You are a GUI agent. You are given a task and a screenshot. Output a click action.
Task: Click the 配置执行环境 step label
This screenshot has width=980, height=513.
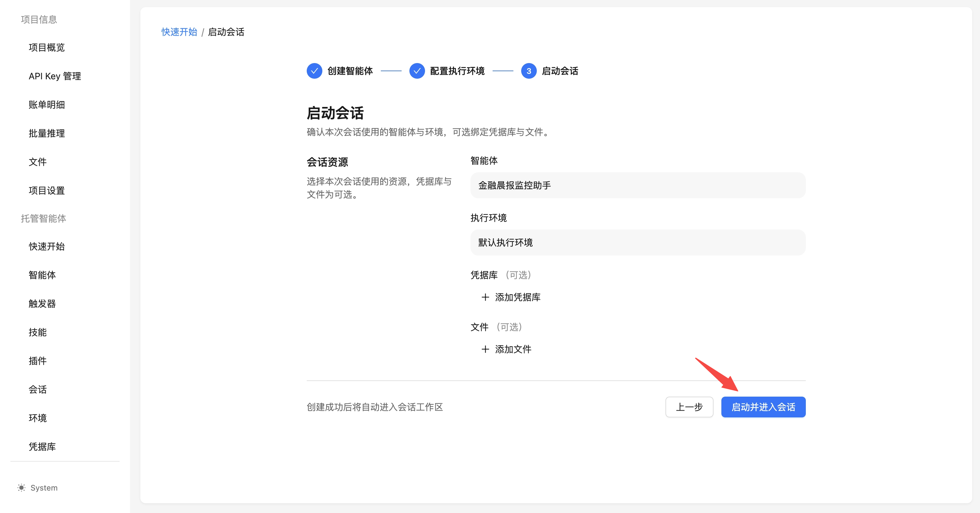click(457, 71)
